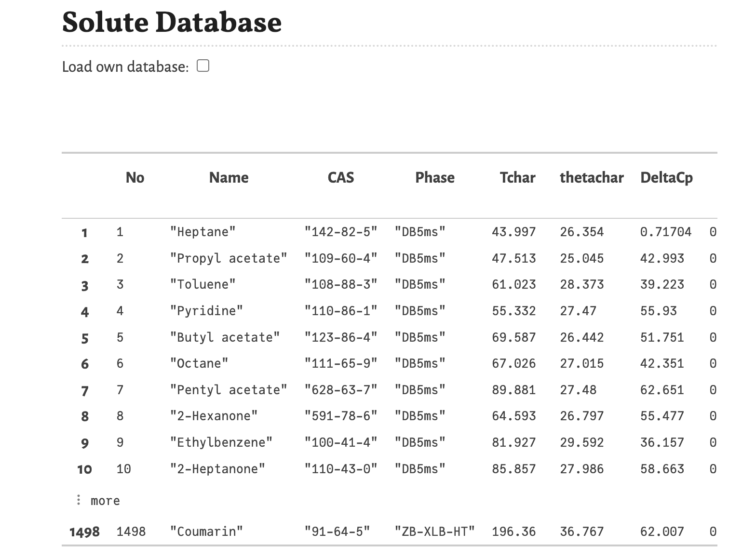
Task: Click the DeltaCp column header
Action: tap(666, 178)
